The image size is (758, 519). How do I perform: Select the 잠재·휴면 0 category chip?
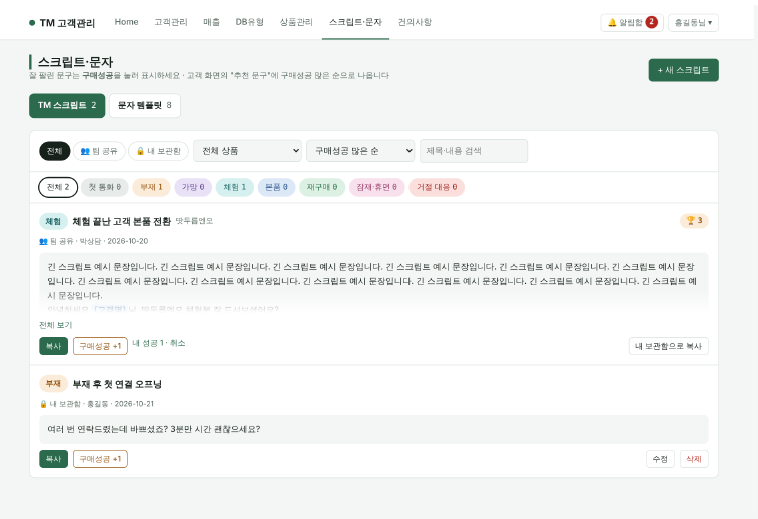click(377, 187)
